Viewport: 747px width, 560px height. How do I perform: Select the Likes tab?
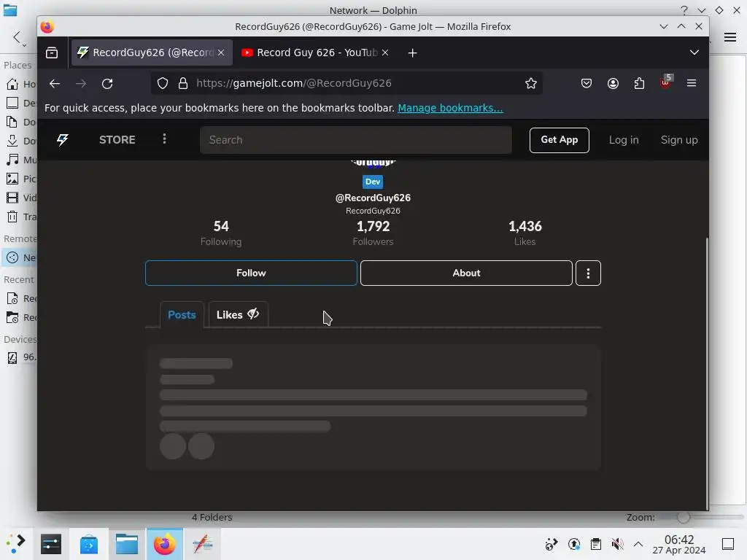[x=238, y=315]
